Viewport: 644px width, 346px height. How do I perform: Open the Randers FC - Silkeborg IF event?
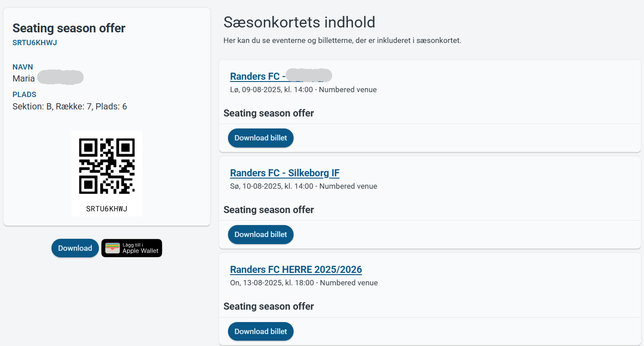click(285, 173)
